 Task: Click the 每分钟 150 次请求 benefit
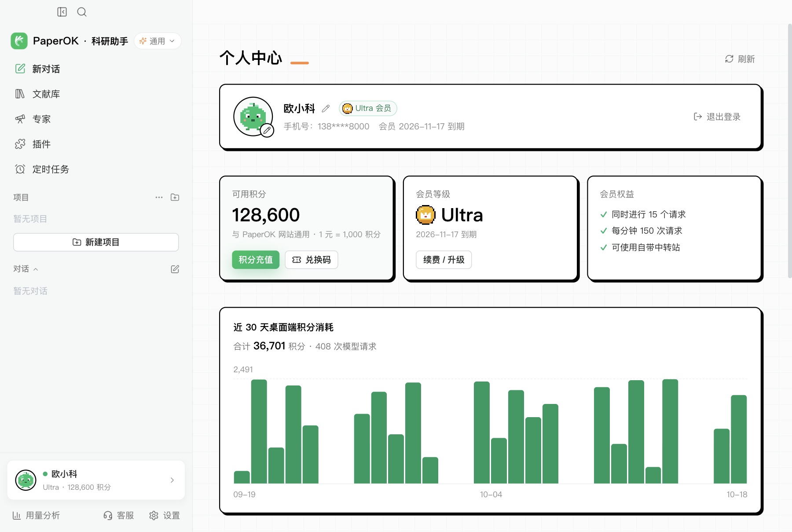[x=641, y=231]
